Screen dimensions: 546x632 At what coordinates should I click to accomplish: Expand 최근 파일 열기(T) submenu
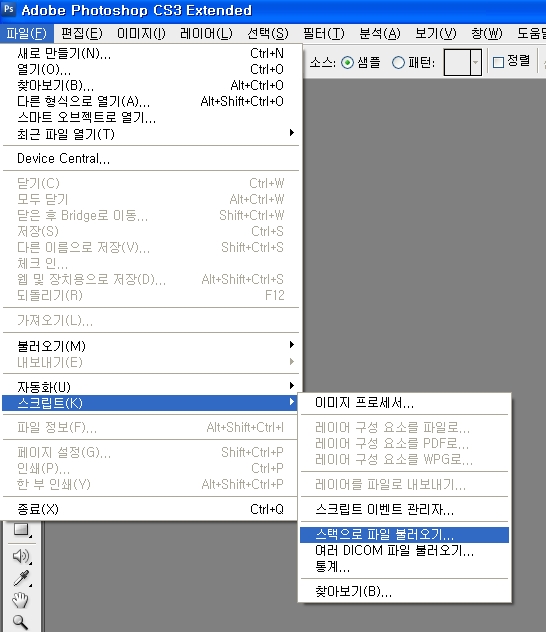coord(150,134)
